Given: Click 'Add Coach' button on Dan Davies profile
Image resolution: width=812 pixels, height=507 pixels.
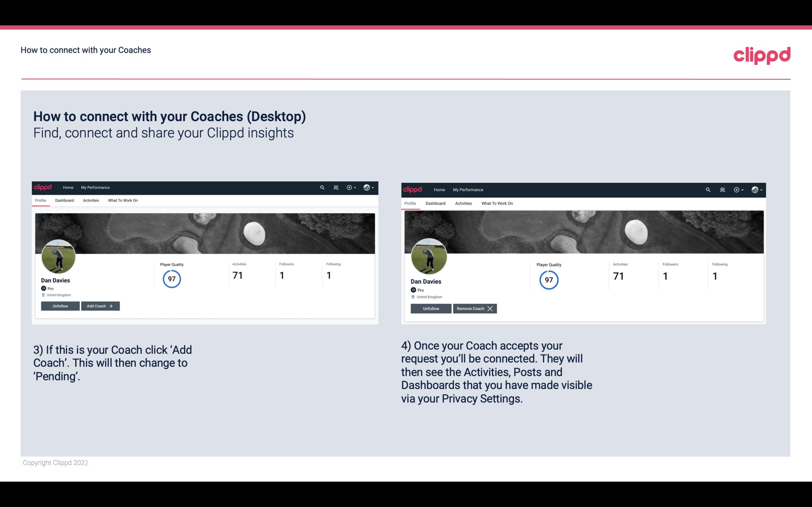Looking at the screenshot, I should tap(100, 306).
